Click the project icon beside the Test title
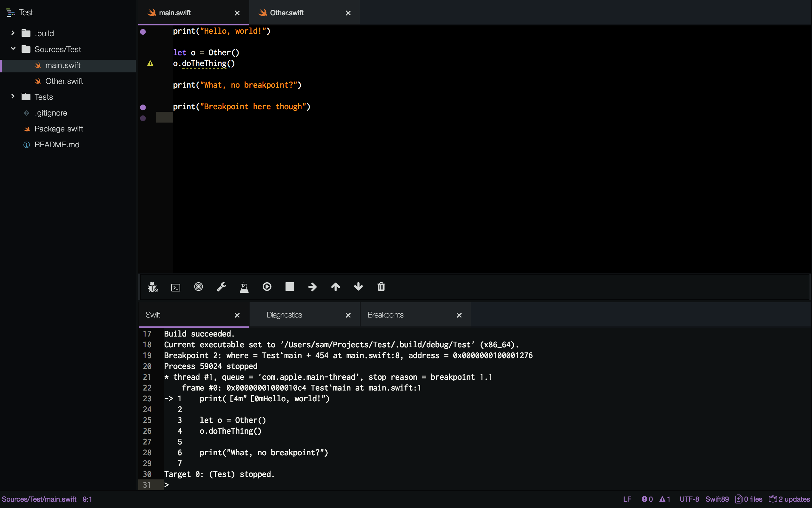Screen dimensions: 812x508 [10, 13]
